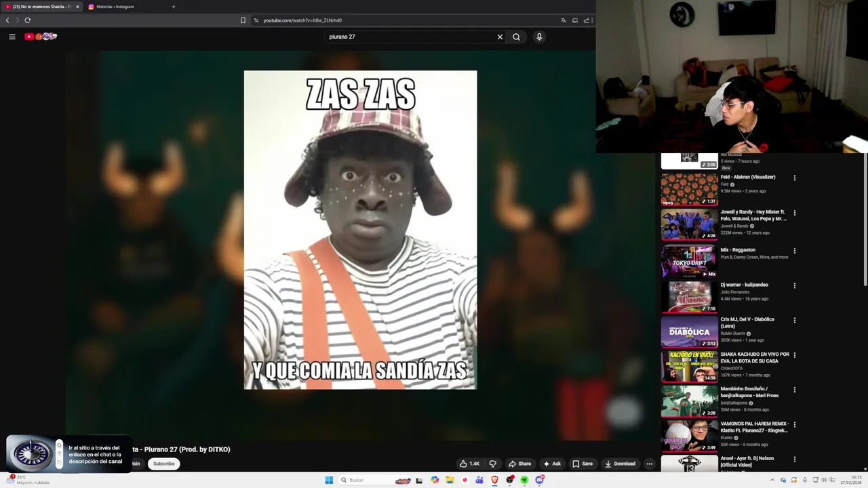
Task: Click the share icon in address bar
Action: [x=586, y=20]
